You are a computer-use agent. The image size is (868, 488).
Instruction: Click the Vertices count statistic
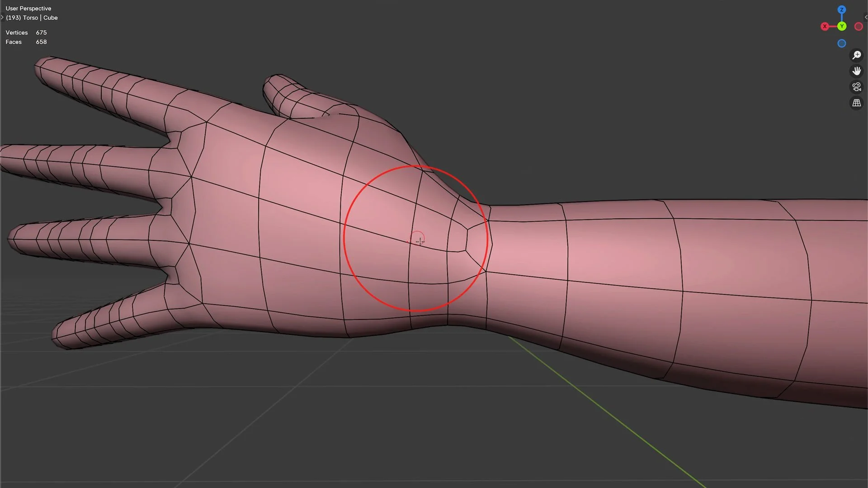tap(26, 33)
